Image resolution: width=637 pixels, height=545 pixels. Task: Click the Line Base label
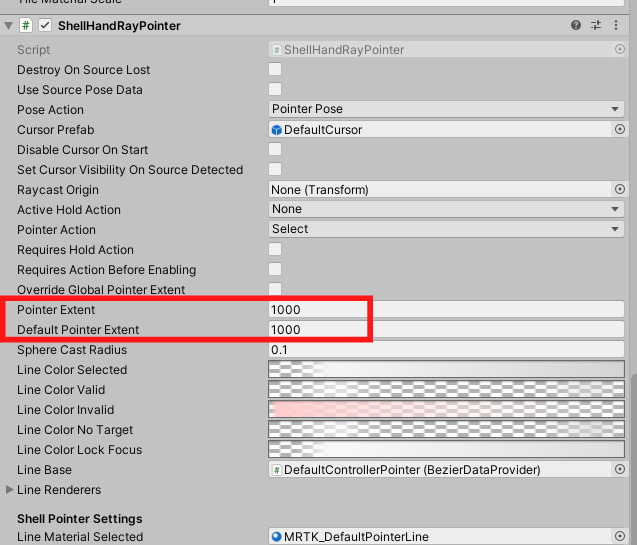coord(44,469)
